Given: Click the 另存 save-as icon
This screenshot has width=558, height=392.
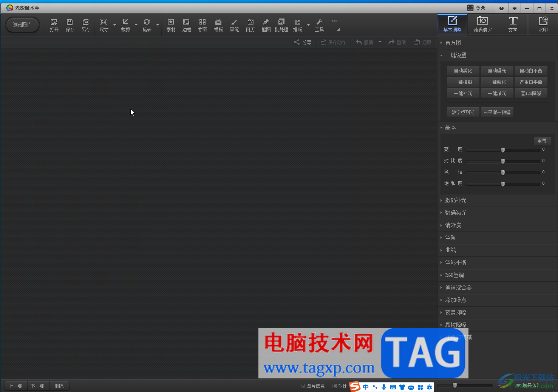Looking at the screenshot, I should (86, 25).
